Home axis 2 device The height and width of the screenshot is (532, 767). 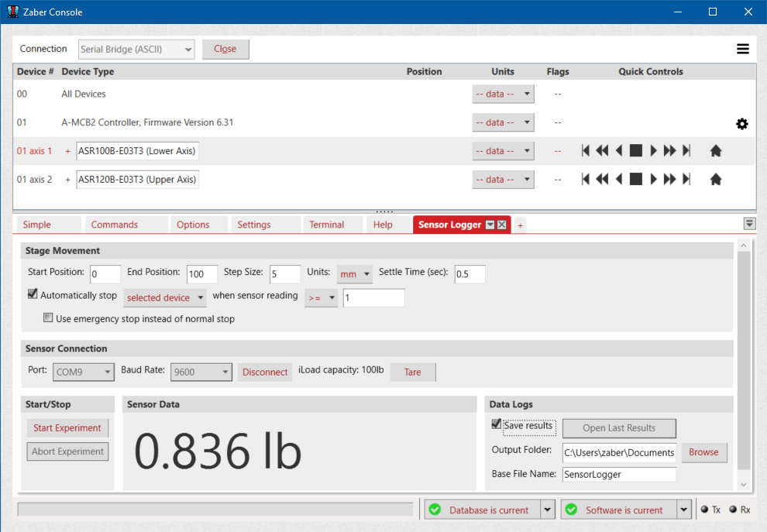[x=716, y=179]
